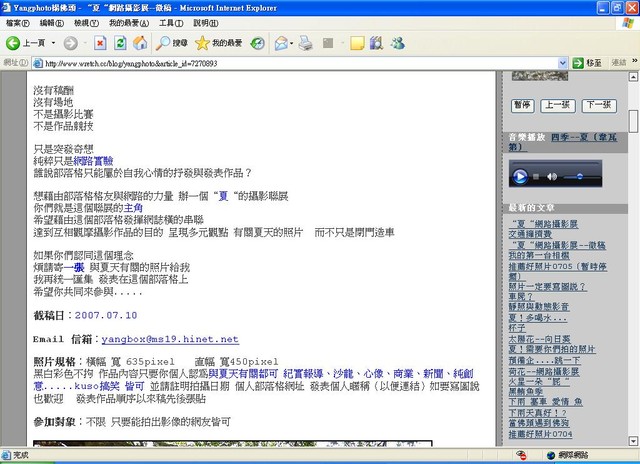Image resolution: width=640 pixels, height=464 pixels.
Task: Open the Search magnifier icon
Action: (x=163, y=43)
